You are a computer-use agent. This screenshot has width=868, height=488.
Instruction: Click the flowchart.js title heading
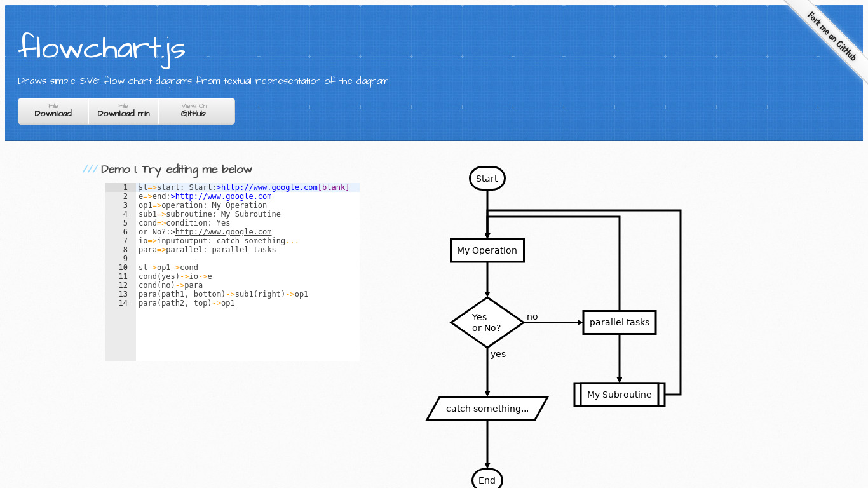pos(102,48)
